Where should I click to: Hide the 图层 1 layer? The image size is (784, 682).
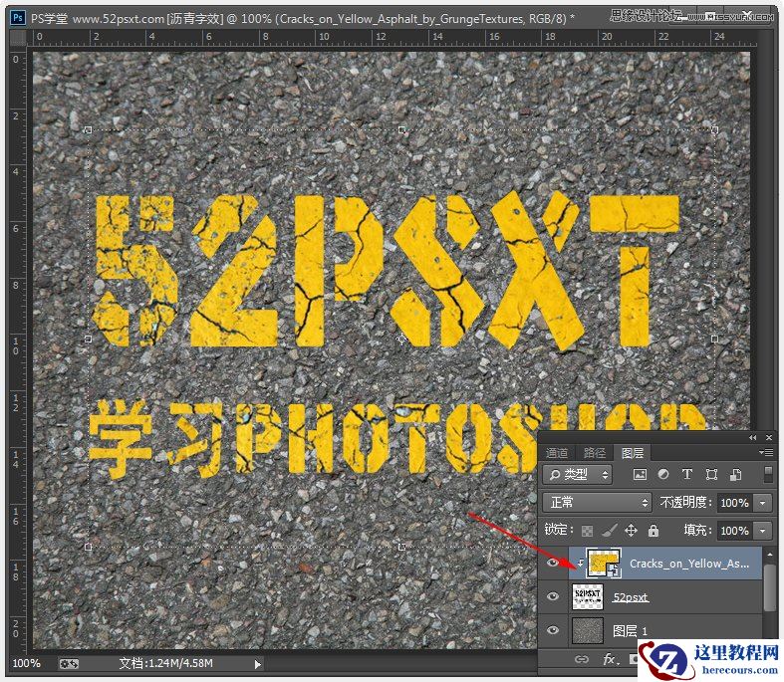coord(553,630)
